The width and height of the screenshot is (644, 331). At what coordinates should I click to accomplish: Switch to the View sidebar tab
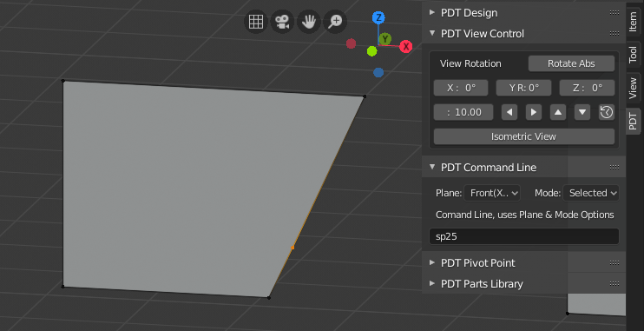point(634,88)
